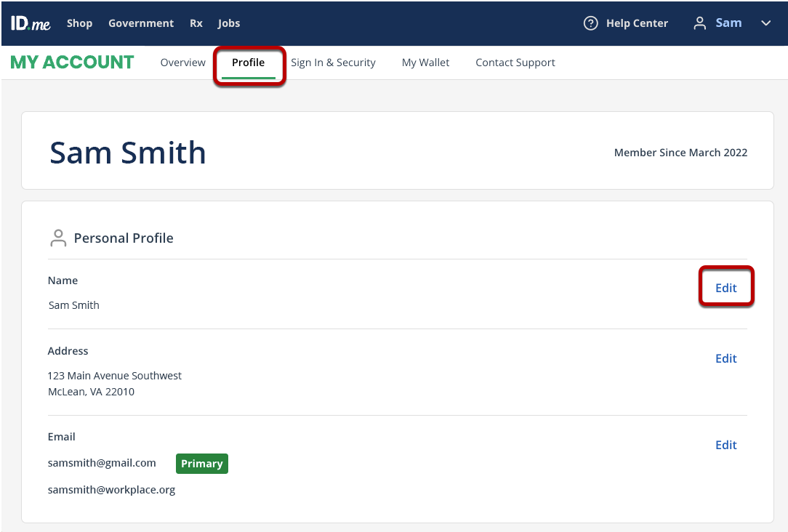Click the user avatar icon beside Sam
The height and width of the screenshot is (532, 788).
click(699, 23)
